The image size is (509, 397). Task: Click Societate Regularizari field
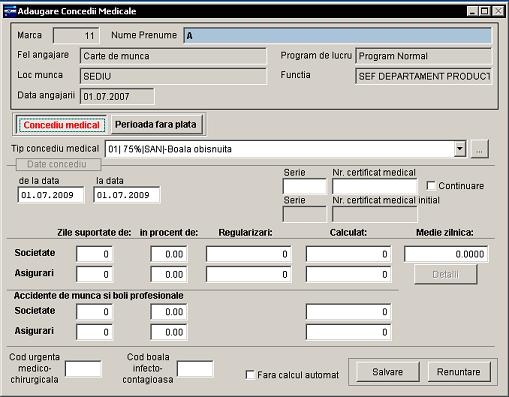249,254
